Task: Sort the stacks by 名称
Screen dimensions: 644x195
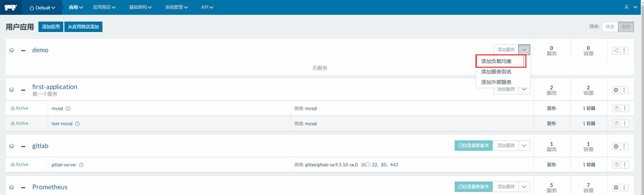Action: [x=626, y=27]
